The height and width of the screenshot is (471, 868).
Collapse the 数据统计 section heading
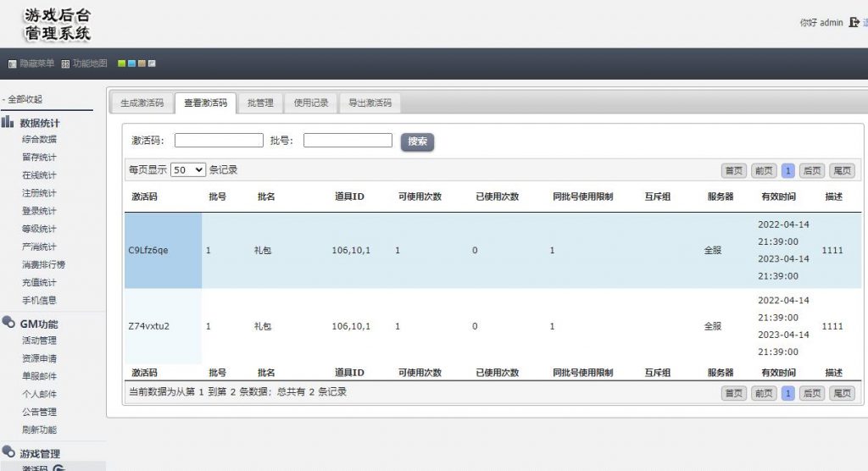click(40, 123)
